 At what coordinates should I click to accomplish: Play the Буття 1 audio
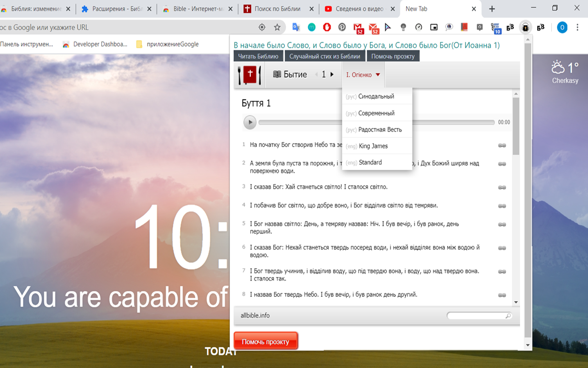coord(250,122)
